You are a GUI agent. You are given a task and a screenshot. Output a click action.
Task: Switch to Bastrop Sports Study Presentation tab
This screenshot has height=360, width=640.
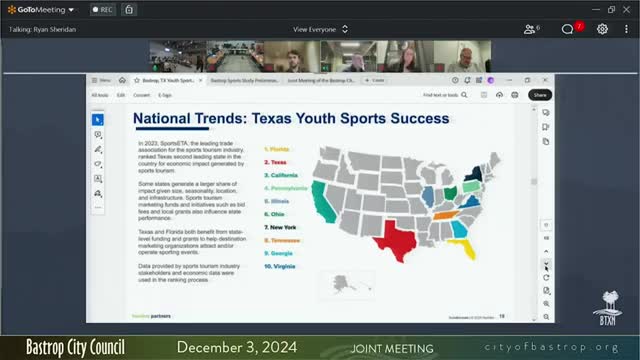(244, 80)
